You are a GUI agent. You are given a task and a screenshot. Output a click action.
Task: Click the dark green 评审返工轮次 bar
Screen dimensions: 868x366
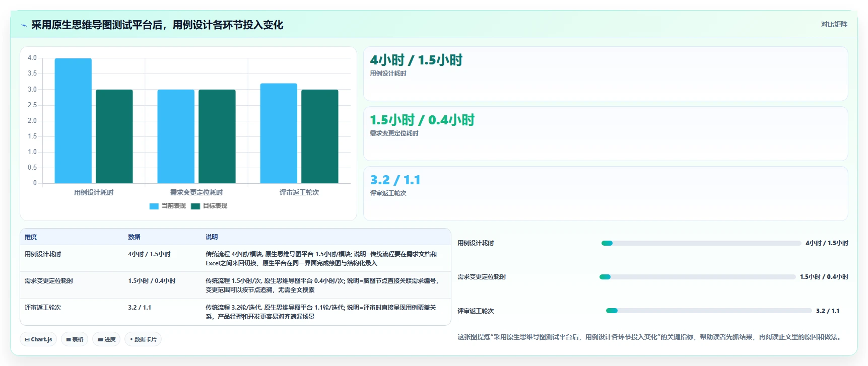320,136
